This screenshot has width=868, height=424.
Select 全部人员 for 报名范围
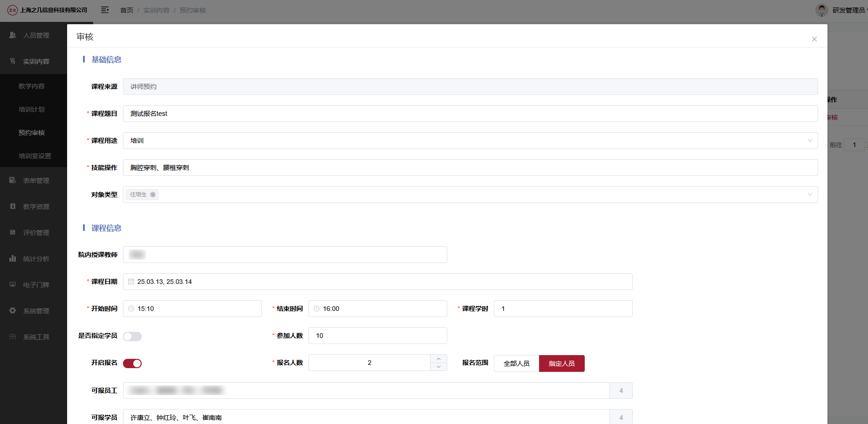click(516, 363)
